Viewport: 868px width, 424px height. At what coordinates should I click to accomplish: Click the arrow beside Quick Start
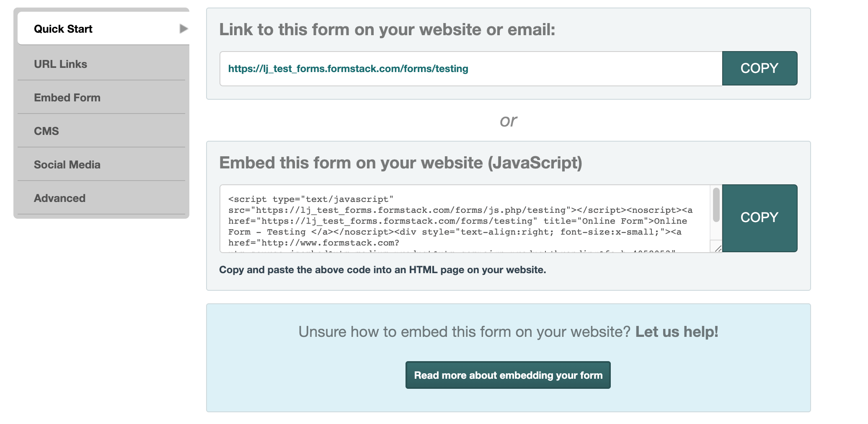click(183, 28)
